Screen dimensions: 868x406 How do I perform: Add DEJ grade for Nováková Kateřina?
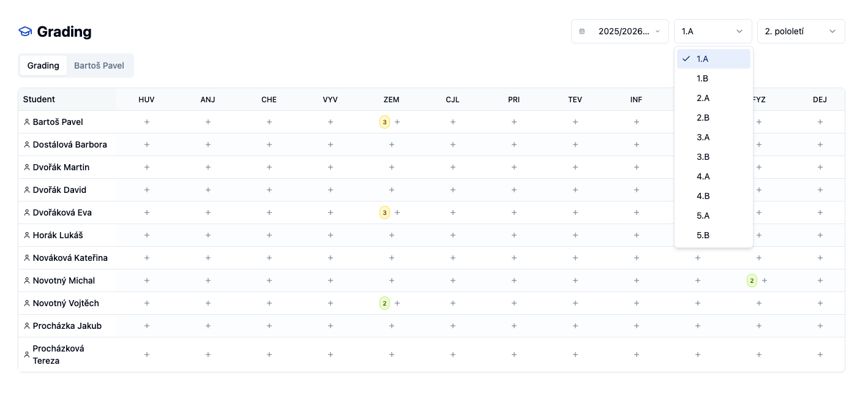pos(820,258)
